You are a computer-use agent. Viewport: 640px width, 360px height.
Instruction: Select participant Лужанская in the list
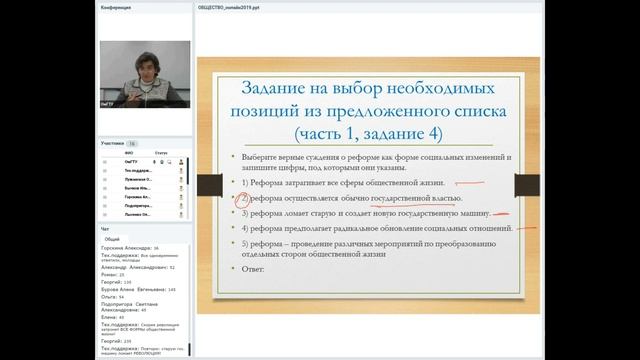pos(138,180)
